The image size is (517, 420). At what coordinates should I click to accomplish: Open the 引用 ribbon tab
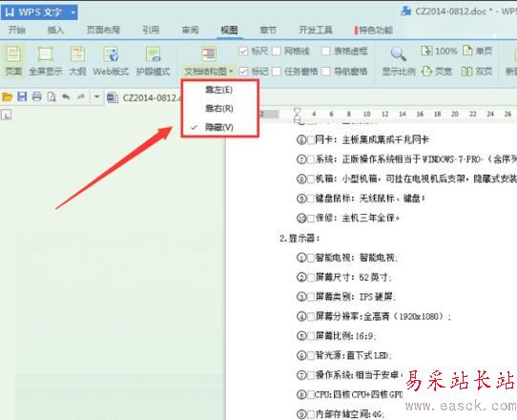click(x=151, y=30)
